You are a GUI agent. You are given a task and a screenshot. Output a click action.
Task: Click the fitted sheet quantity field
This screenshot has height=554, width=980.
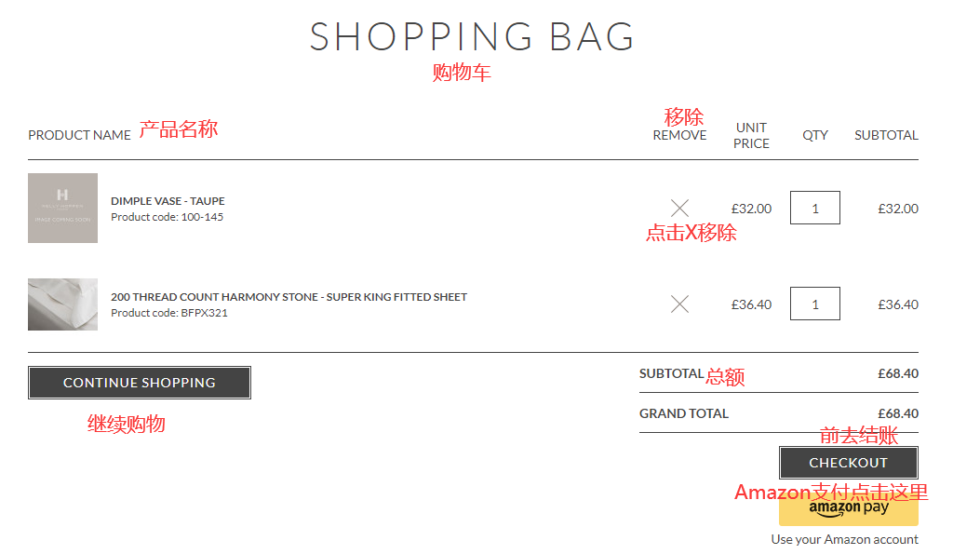tap(814, 304)
